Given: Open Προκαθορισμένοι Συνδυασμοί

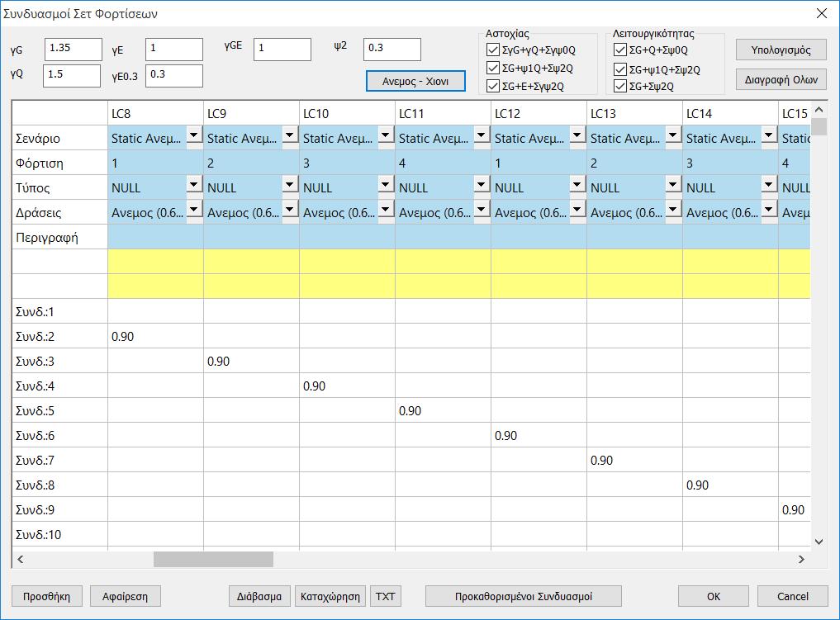Looking at the screenshot, I should [x=524, y=596].
